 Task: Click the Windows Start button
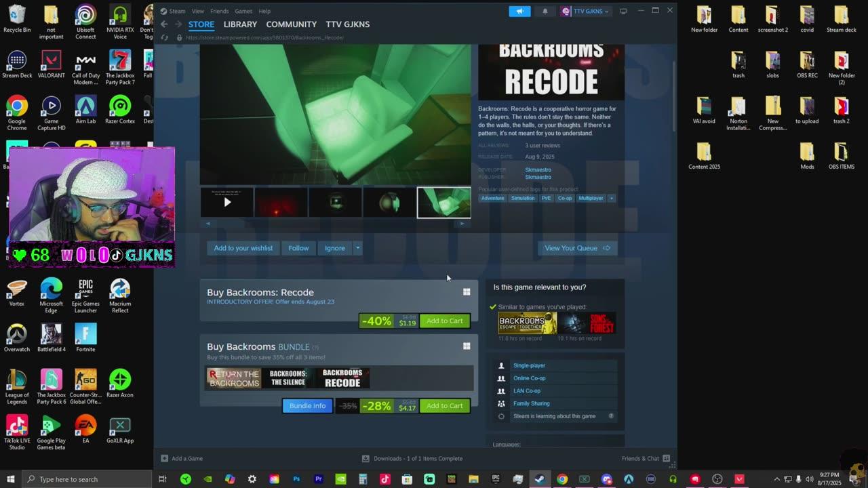click(10, 479)
